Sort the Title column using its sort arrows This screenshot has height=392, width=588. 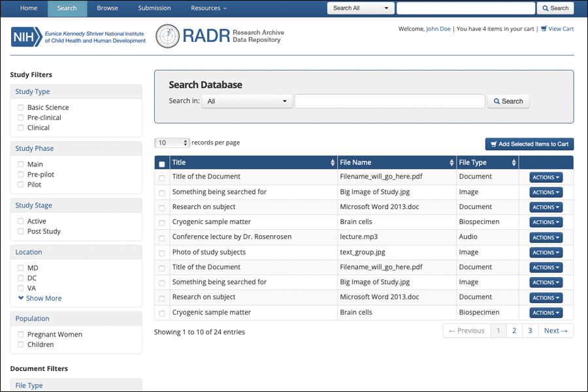[332, 162]
